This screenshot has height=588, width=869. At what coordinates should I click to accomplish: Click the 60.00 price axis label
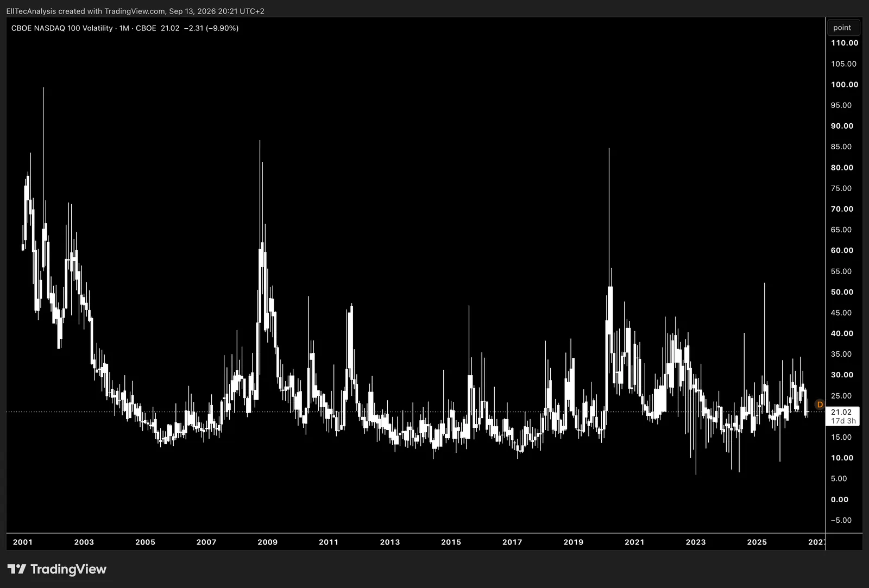842,250
